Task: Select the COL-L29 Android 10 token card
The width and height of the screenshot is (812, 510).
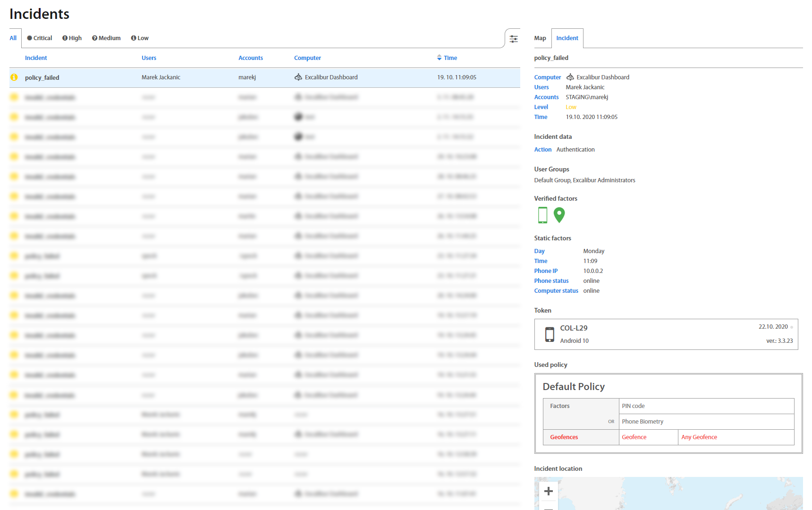Action: [666, 334]
